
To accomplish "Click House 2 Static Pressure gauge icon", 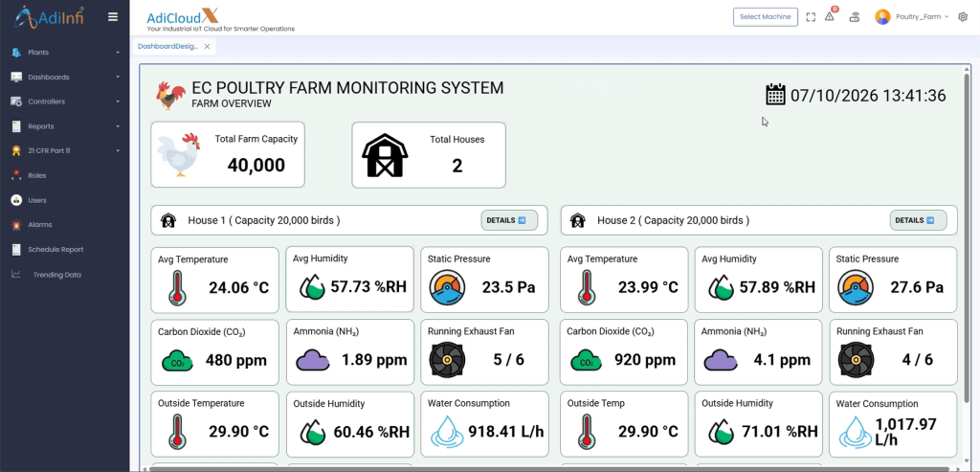I will 857,287.
